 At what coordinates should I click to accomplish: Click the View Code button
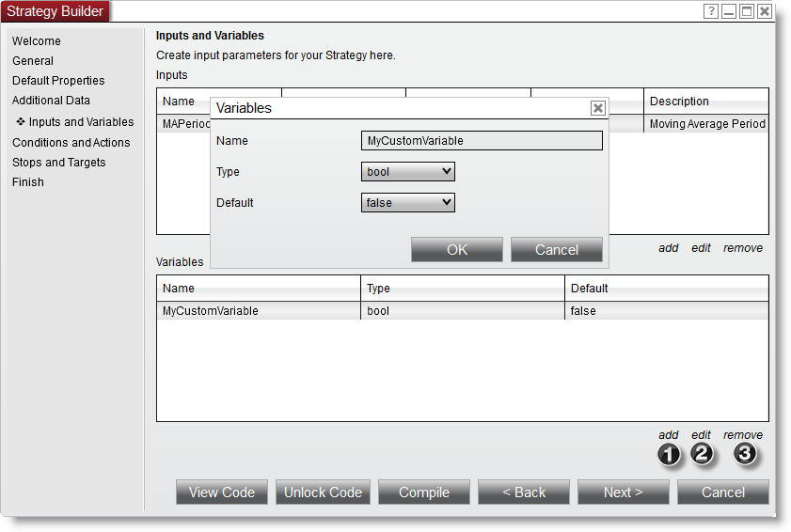(222, 493)
